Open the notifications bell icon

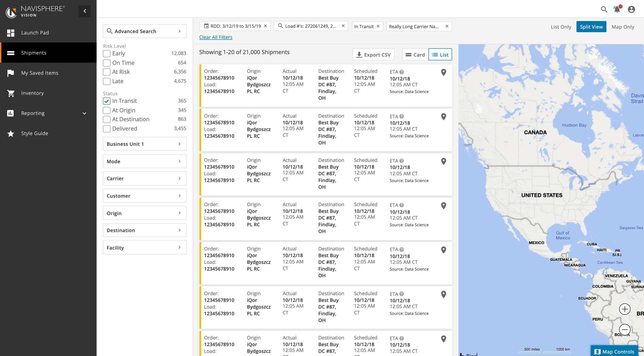pyautogui.click(x=617, y=9)
